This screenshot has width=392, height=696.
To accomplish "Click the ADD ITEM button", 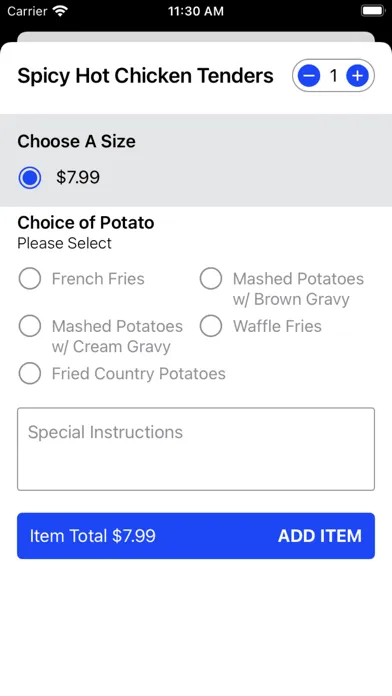I will 320,536.
